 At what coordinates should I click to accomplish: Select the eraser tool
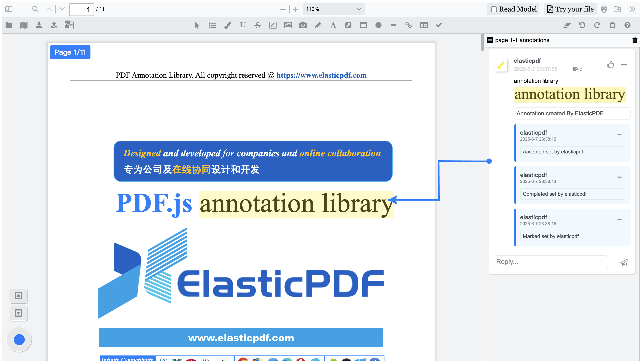(567, 25)
